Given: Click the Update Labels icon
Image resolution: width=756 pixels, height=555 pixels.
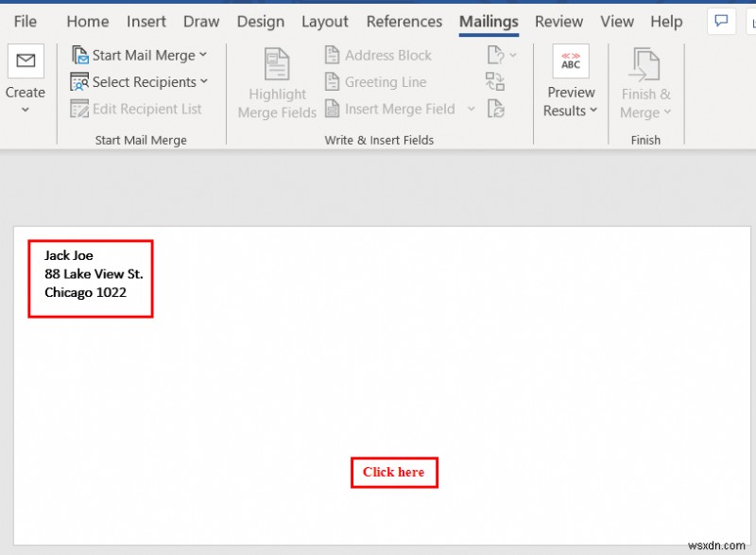Looking at the screenshot, I should click(495, 108).
